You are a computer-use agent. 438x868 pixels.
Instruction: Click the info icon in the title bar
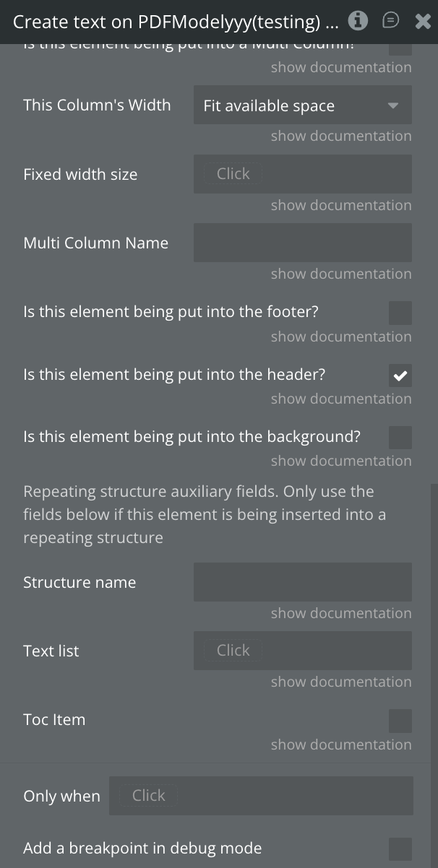tap(358, 21)
